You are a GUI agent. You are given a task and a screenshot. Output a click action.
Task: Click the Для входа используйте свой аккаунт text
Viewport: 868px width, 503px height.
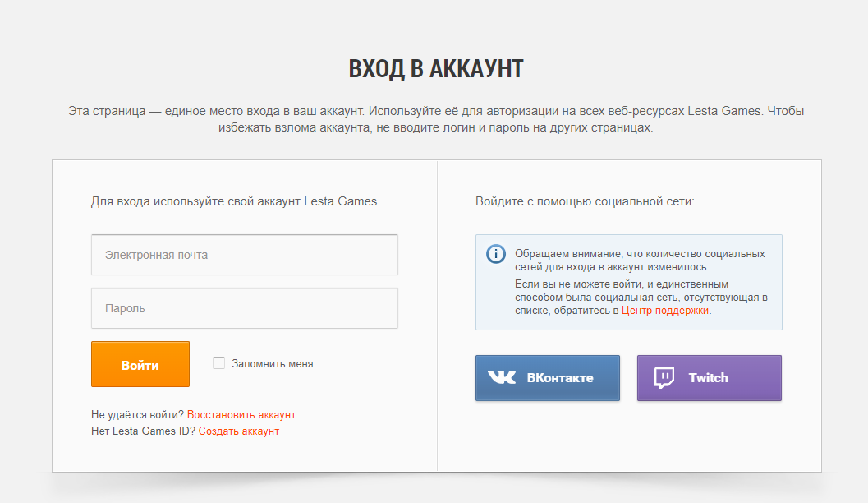coord(234,201)
